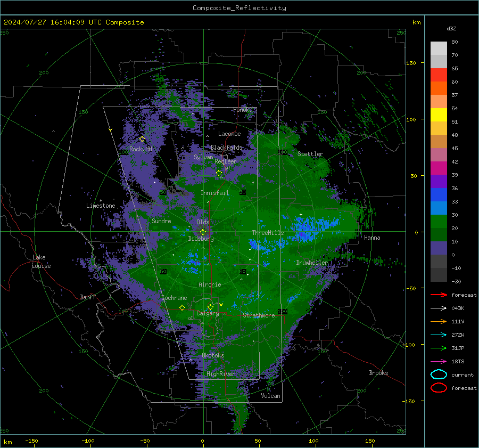Click the Airdrie city label

[210, 284]
